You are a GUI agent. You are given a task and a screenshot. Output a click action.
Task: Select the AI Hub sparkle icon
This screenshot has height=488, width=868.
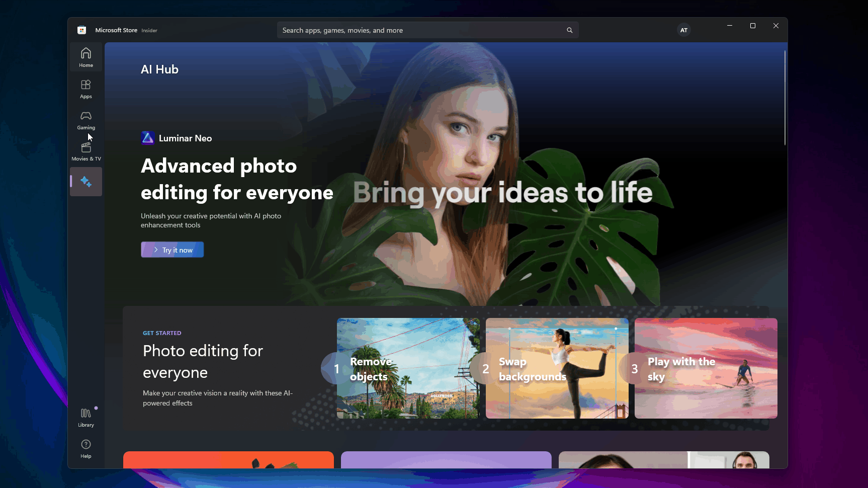[86, 182]
